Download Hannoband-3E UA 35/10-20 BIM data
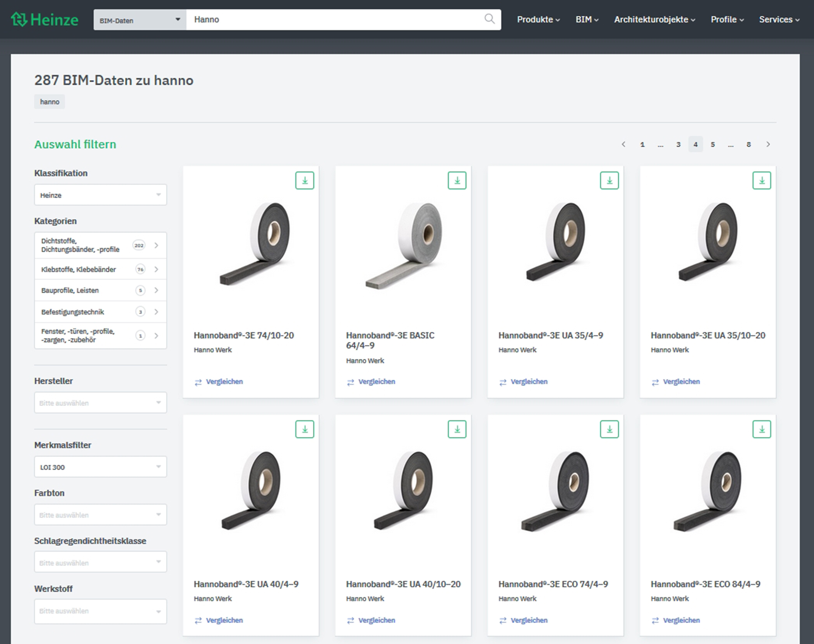Image resolution: width=814 pixels, height=644 pixels. (x=761, y=181)
